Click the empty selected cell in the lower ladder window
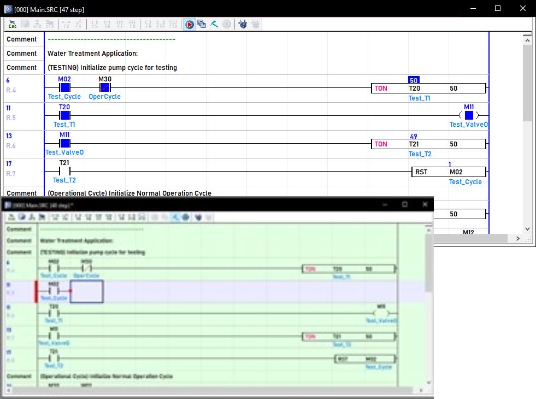The height and width of the screenshot is (399, 536). (87, 292)
